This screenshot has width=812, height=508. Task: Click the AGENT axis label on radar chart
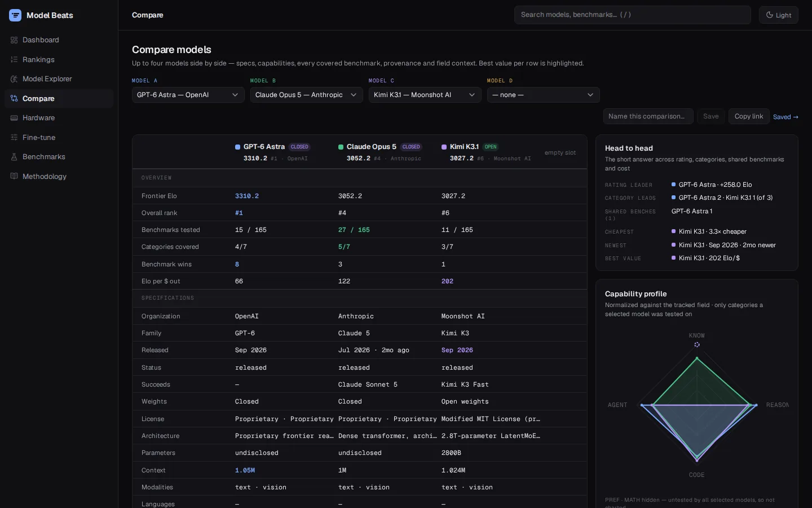coord(617,405)
